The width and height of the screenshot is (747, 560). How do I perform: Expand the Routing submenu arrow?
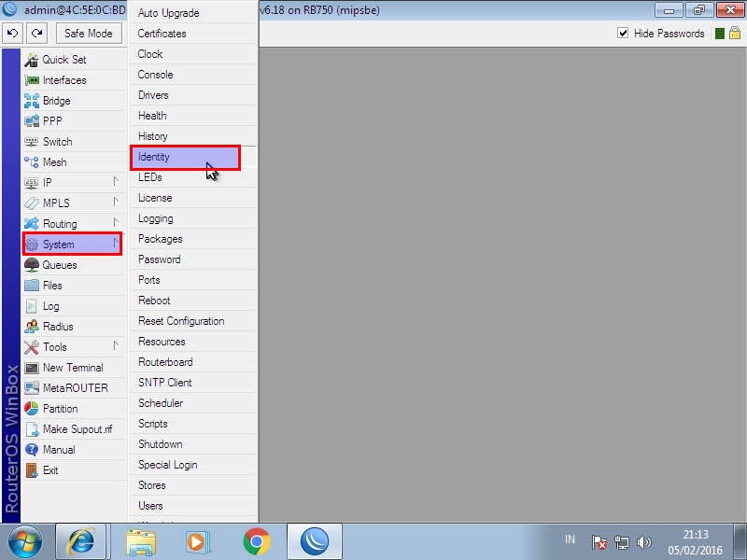(116, 223)
